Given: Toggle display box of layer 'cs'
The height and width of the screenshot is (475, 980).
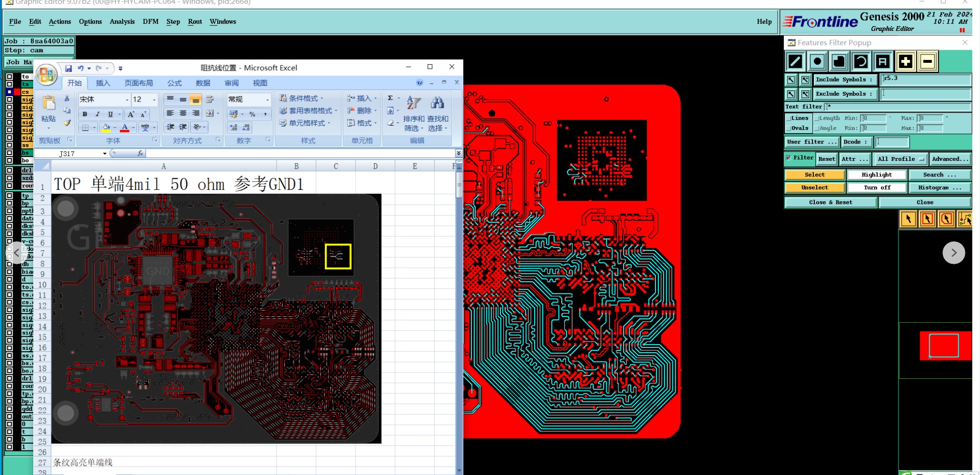Looking at the screenshot, I should pyautogui.click(x=10, y=92).
